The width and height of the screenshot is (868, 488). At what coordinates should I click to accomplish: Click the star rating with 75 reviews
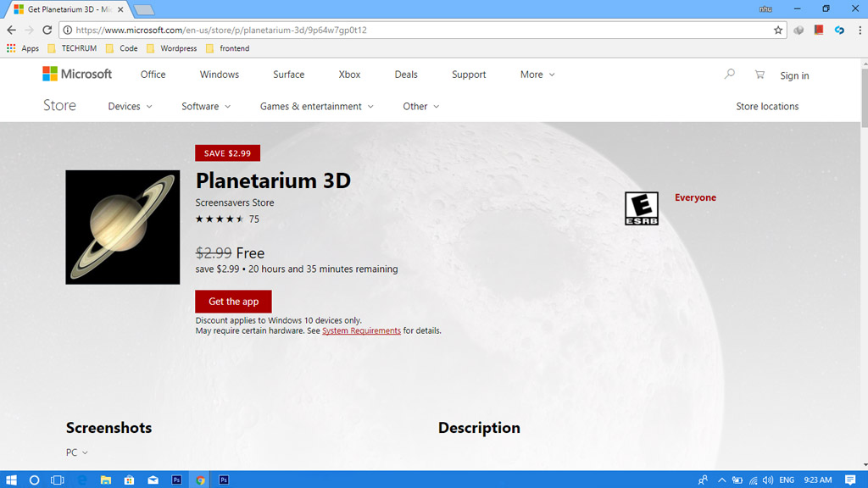(x=227, y=219)
